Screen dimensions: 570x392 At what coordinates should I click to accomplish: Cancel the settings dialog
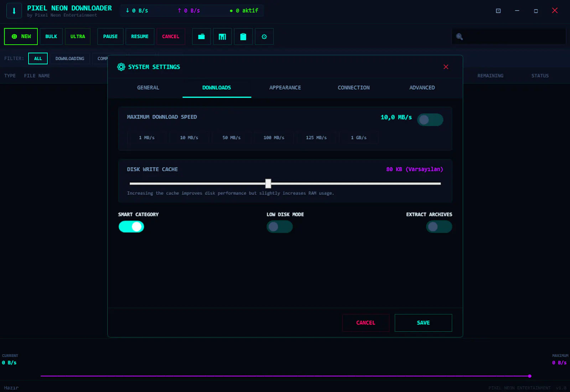366,323
